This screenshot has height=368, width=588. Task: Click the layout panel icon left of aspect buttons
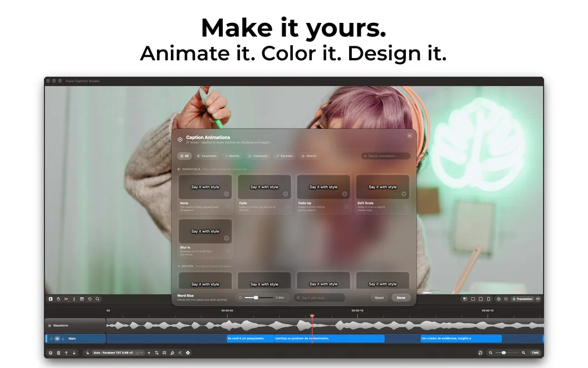pyautogui.click(x=465, y=299)
